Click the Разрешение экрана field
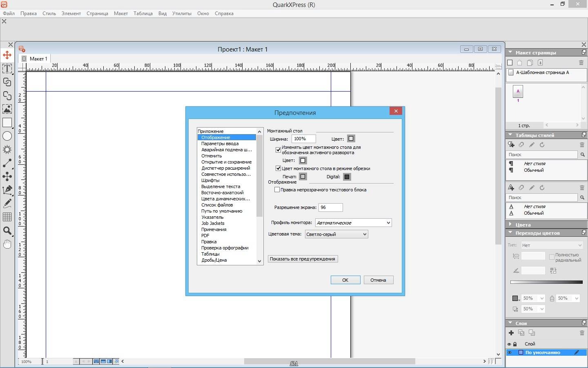Image resolution: width=588 pixels, height=368 pixels. coord(330,207)
